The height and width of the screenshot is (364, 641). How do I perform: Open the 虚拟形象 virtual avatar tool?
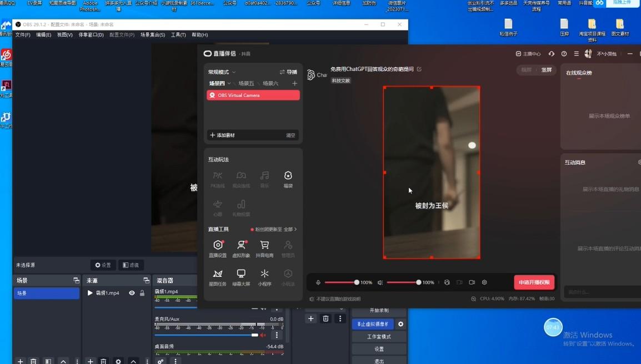(241, 245)
